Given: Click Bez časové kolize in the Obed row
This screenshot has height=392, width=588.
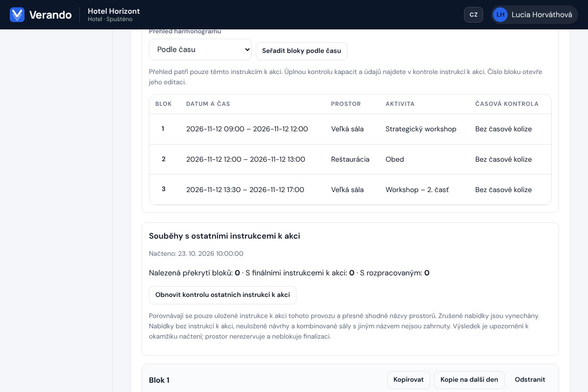Looking at the screenshot, I should [503, 159].
